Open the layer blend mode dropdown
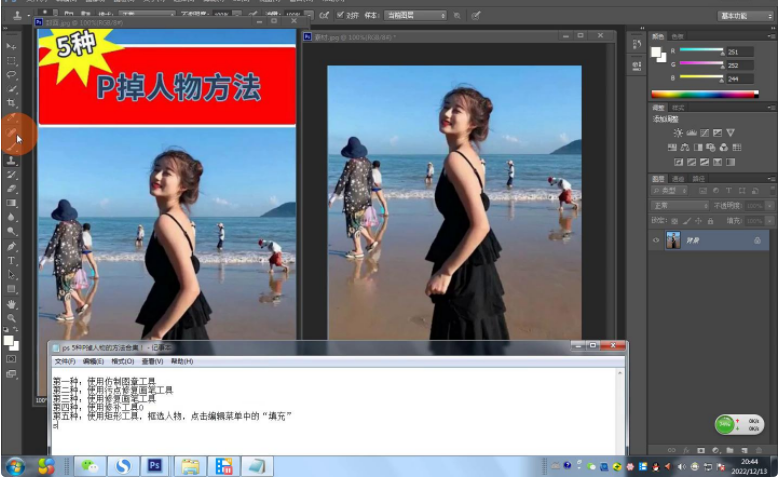 click(680, 206)
